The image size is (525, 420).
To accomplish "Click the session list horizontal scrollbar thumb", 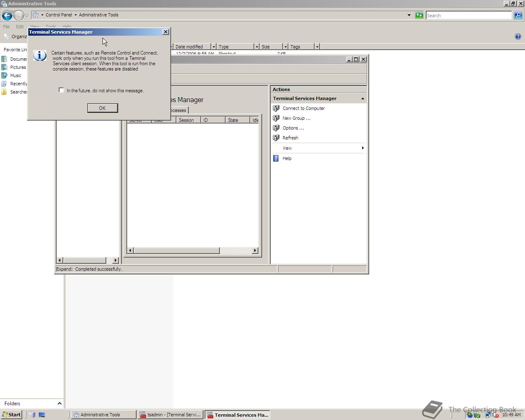I will tap(176, 251).
